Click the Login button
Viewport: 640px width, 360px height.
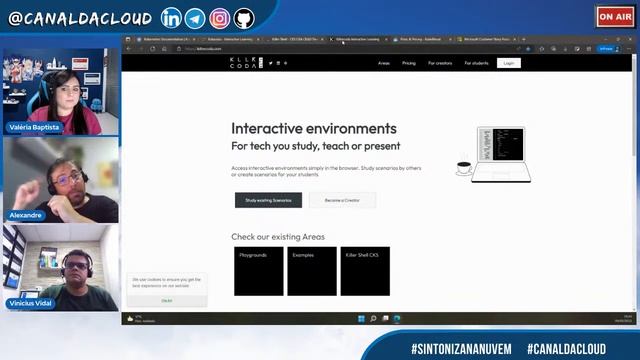pyautogui.click(x=509, y=63)
